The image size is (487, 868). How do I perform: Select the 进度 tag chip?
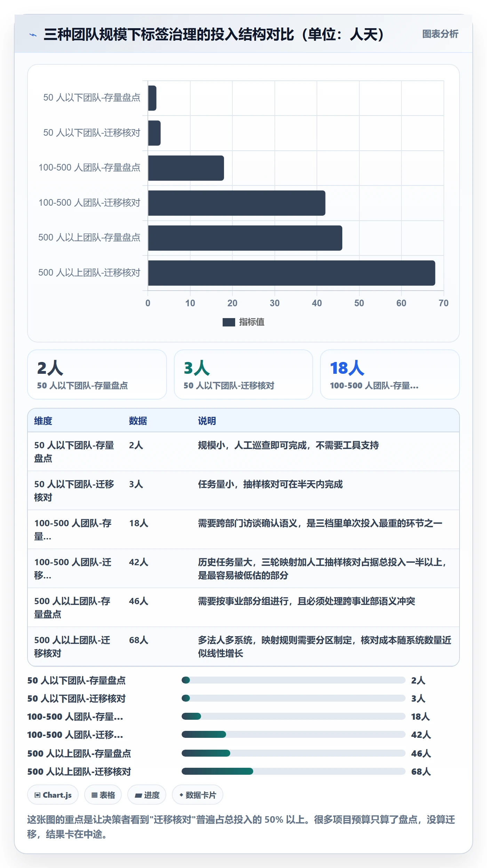coord(147,795)
